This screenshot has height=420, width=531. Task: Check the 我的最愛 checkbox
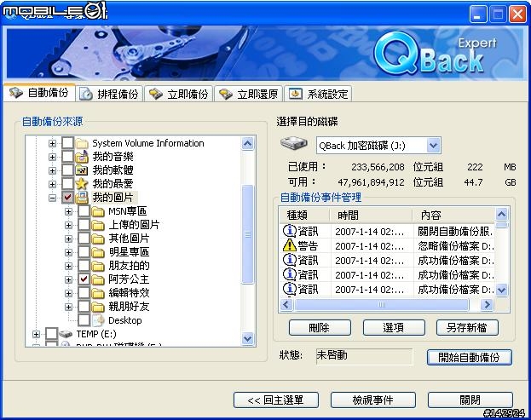[x=67, y=183]
